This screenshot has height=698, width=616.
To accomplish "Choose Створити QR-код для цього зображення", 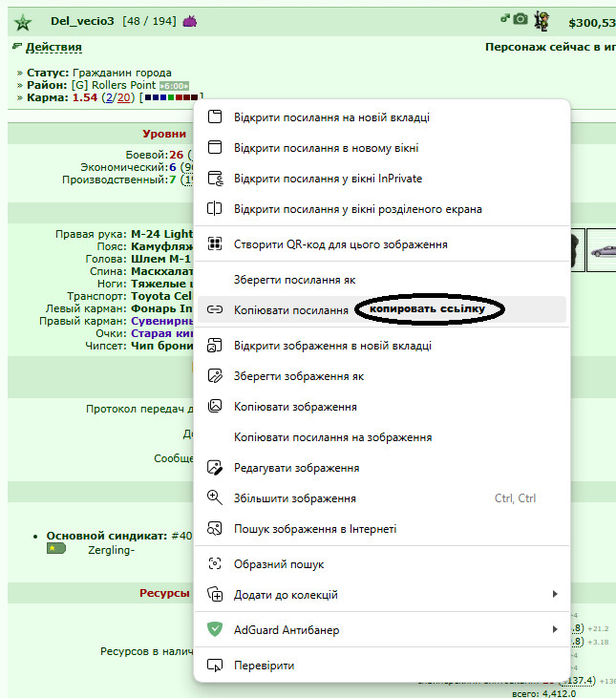I will coord(382,243).
